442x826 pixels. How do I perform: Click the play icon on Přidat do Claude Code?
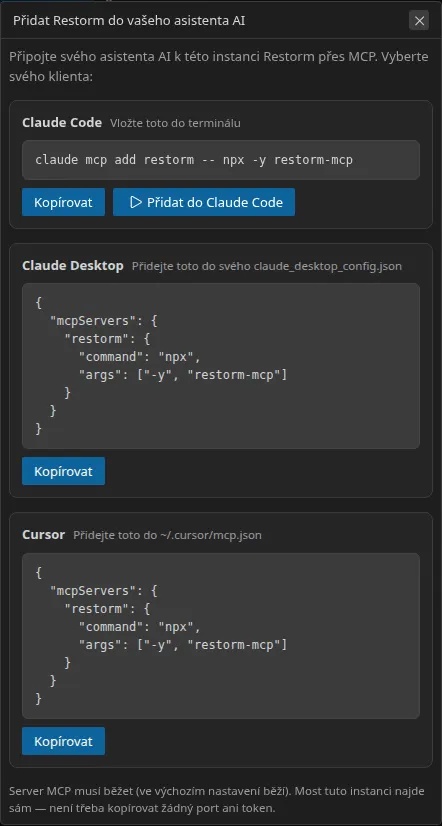pos(136,202)
